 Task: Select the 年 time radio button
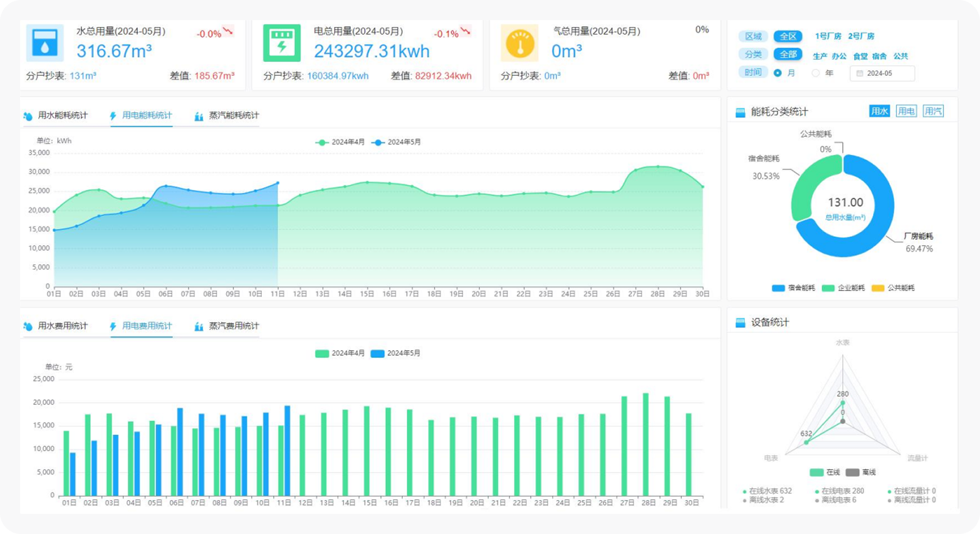click(815, 73)
